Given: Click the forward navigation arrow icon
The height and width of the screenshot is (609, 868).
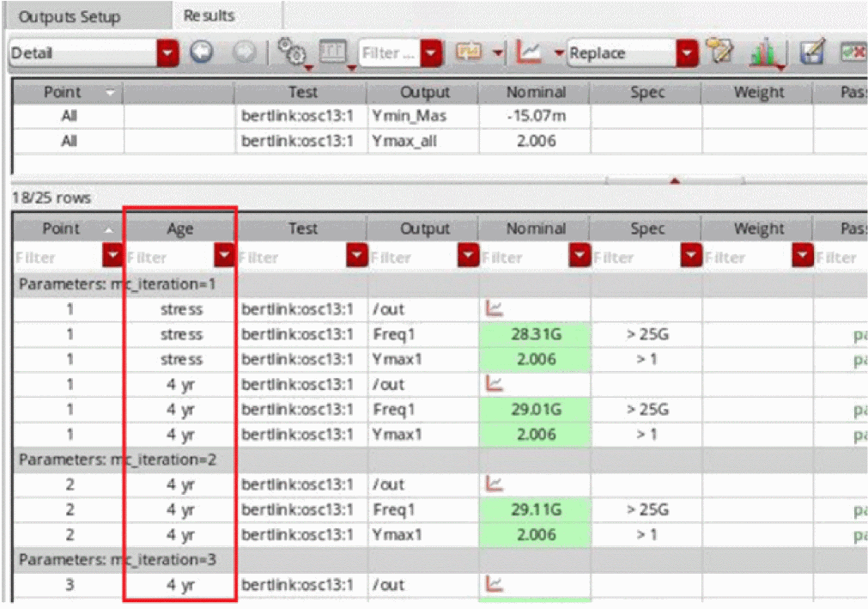Looking at the screenshot, I should point(244,53).
